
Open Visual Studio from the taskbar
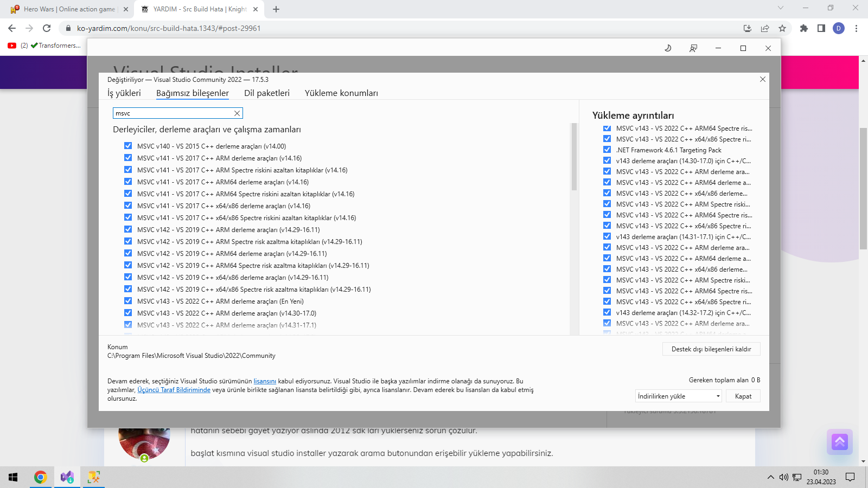(x=67, y=477)
